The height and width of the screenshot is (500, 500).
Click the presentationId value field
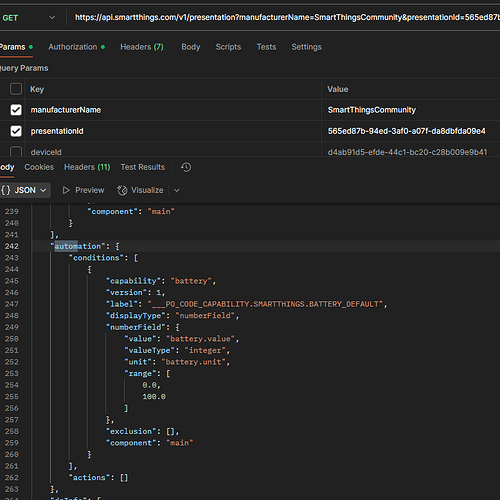click(411, 131)
